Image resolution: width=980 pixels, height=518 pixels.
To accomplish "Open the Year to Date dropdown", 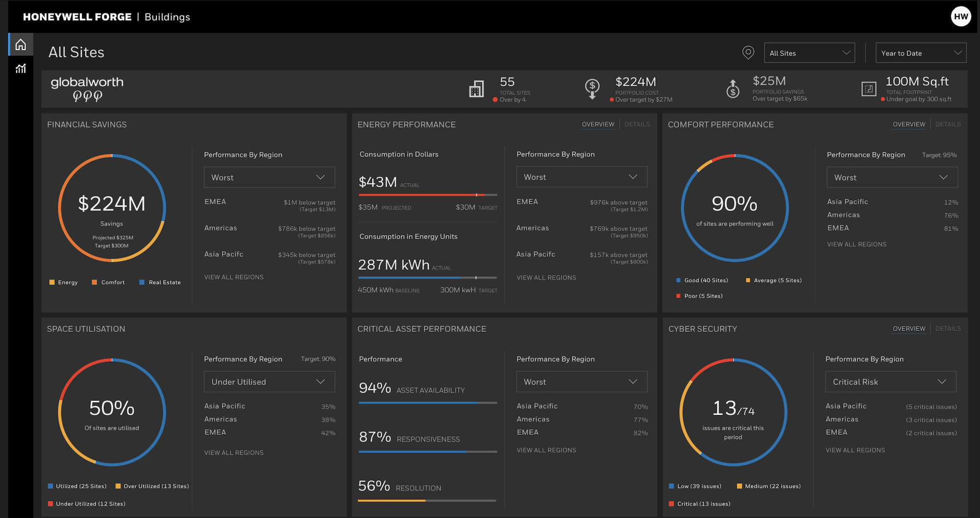I will (x=921, y=52).
